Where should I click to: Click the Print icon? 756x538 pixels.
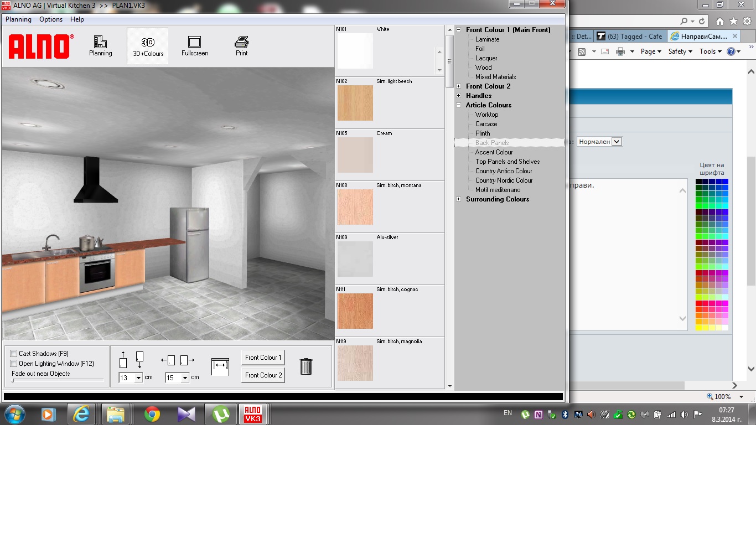click(x=241, y=46)
